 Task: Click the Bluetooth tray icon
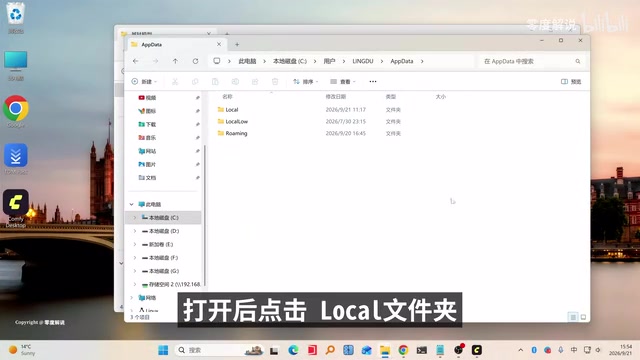click(534, 350)
